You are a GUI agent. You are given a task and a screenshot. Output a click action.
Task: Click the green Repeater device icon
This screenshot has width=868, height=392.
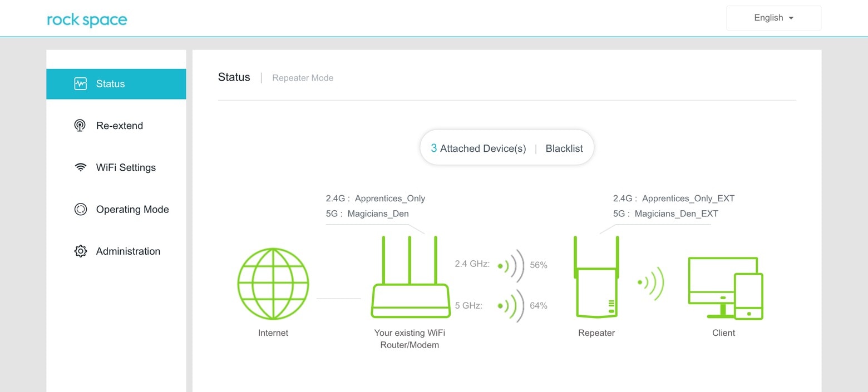coord(596,278)
